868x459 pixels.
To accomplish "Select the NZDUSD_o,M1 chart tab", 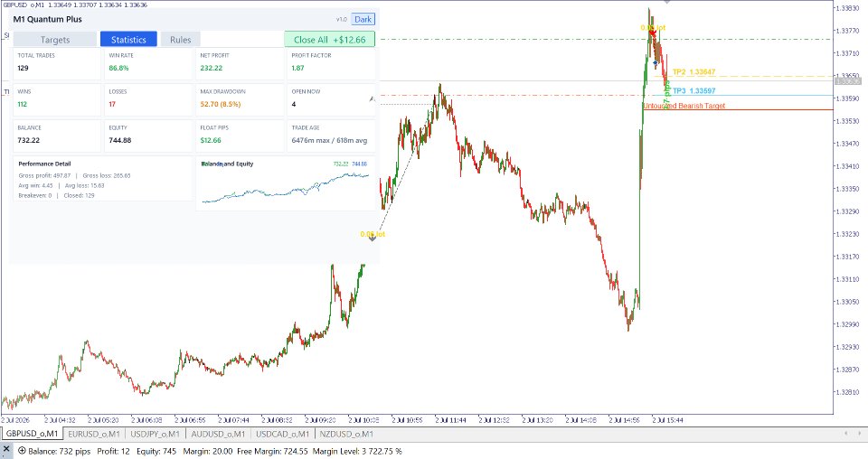I will 346,434.
